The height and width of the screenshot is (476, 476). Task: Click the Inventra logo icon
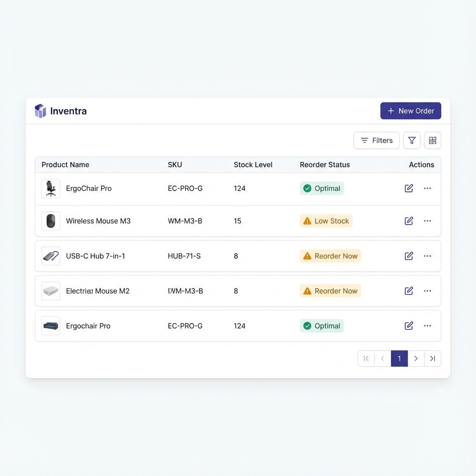coord(40,111)
